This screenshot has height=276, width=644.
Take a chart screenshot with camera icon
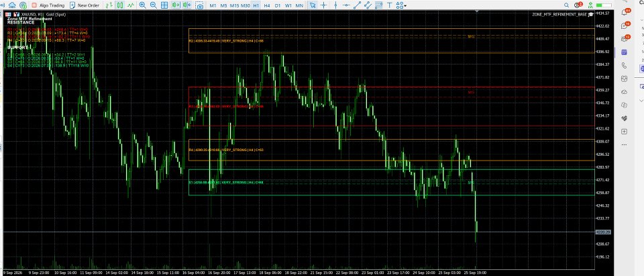tap(199, 5)
